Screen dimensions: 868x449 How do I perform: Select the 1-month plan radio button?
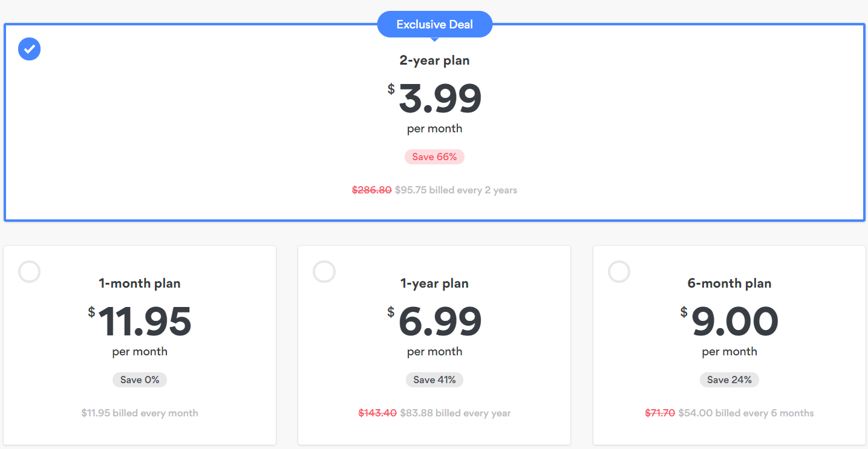(30, 272)
